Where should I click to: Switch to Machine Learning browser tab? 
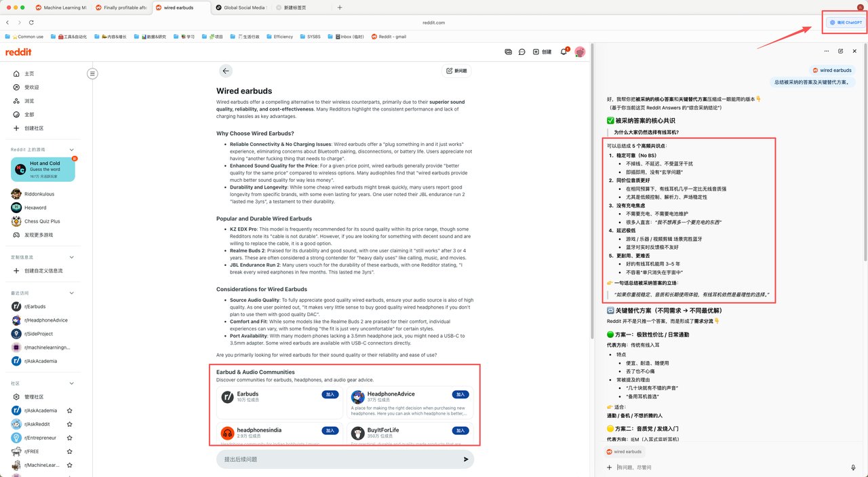click(x=61, y=7)
